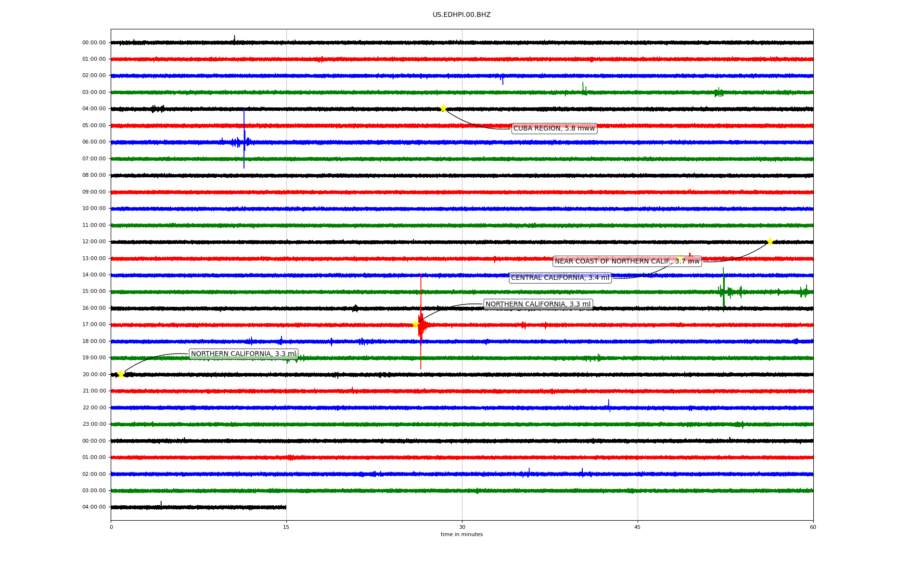Click the 'time in minutes' axis label
Screen dimensions: 924x578
[462, 534]
